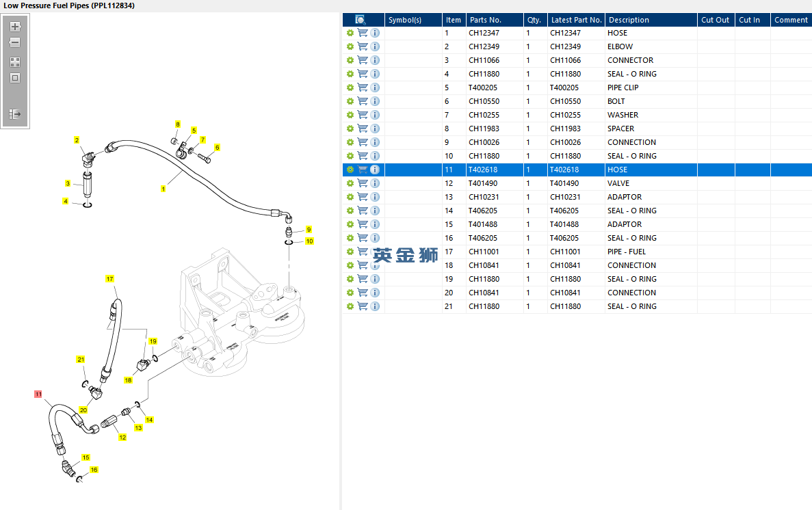Screen dimensions: 812x510
Task: Select callout 17 fuel pipe on diagram
Action: [109, 279]
